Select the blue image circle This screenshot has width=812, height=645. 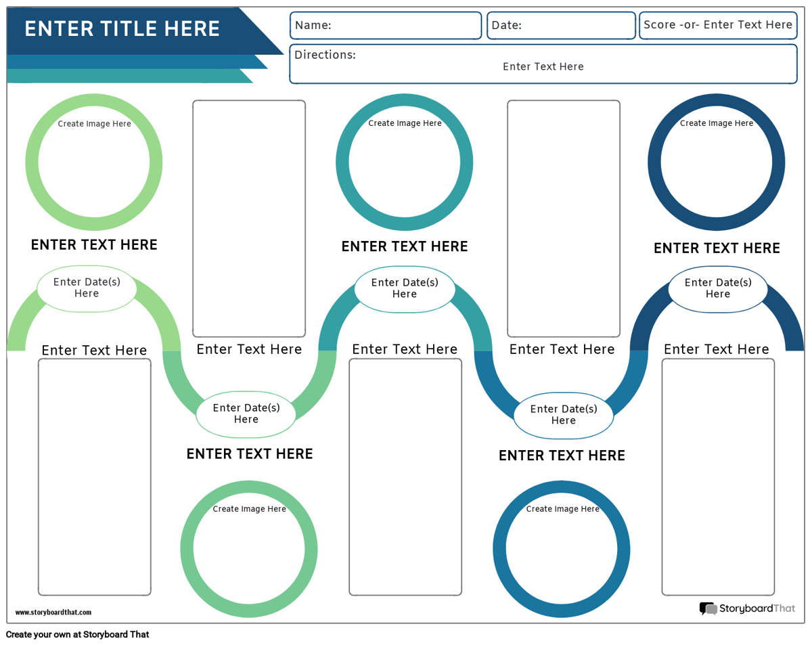coord(562,548)
